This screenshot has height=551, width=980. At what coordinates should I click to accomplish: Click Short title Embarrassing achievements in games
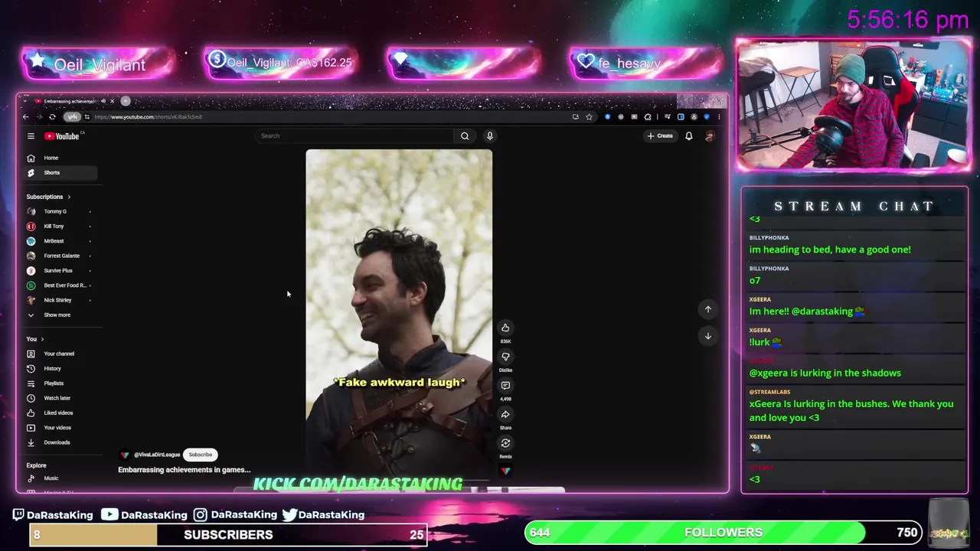point(185,470)
